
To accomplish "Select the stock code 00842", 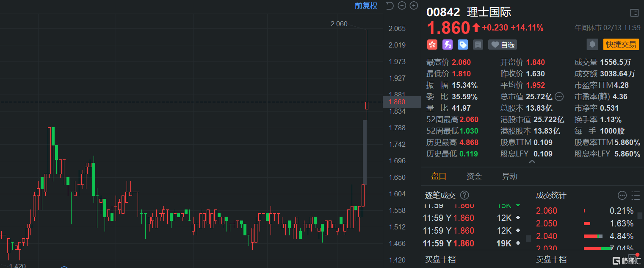I will click(443, 12).
